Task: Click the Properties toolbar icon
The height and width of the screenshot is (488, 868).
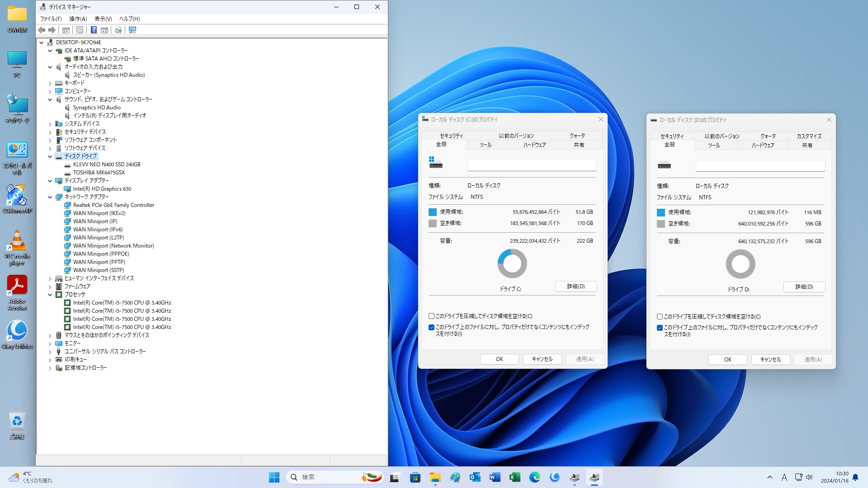Action: point(80,30)
